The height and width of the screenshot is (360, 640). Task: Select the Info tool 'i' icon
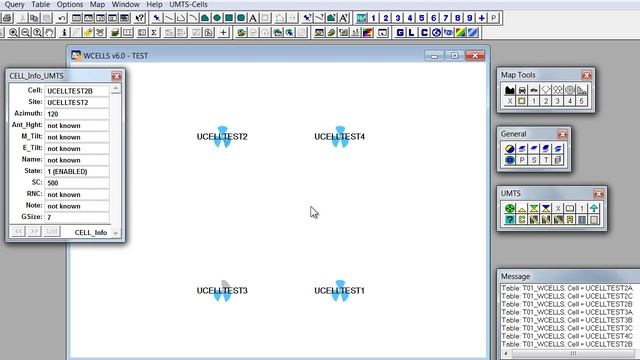[64, 33]
